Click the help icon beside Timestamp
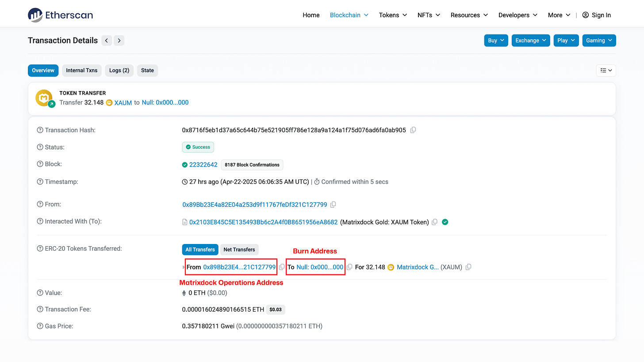 (40, 182)
